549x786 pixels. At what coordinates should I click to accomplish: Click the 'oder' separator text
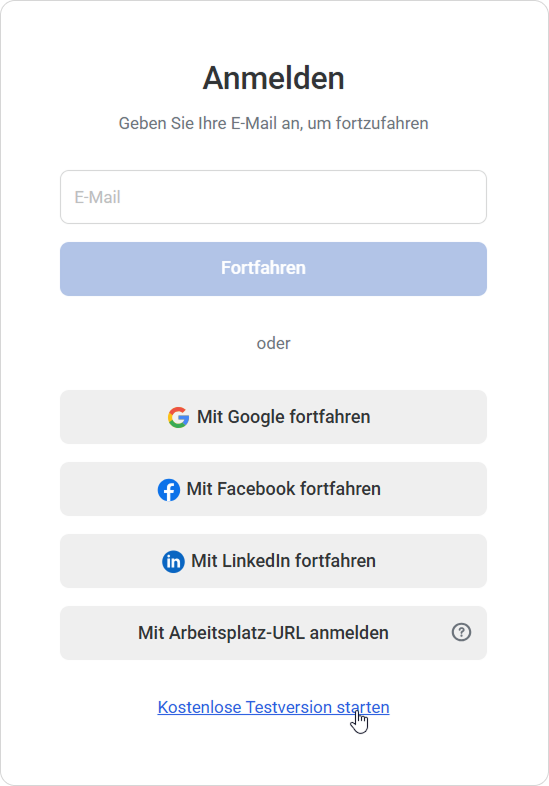tap(273, 343)
